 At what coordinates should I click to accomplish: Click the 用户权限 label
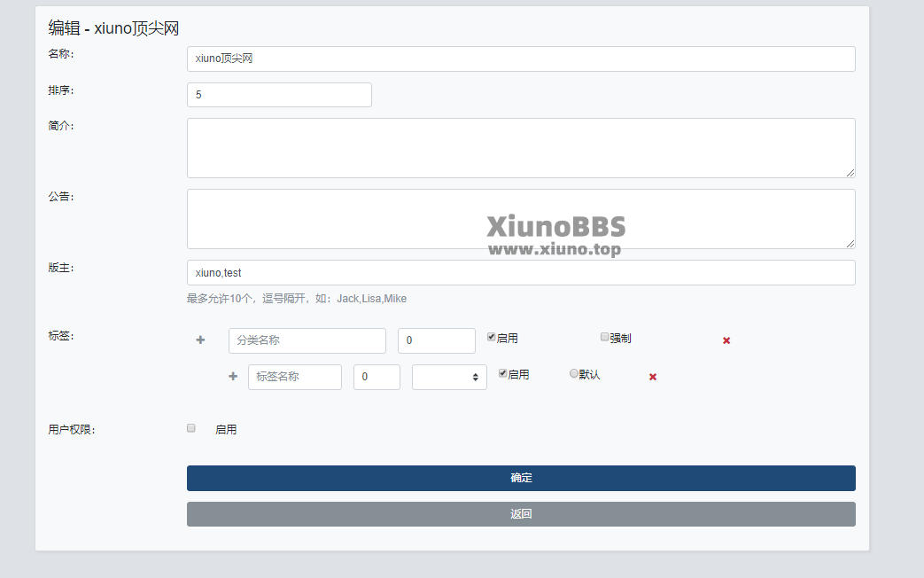(72, 429)
